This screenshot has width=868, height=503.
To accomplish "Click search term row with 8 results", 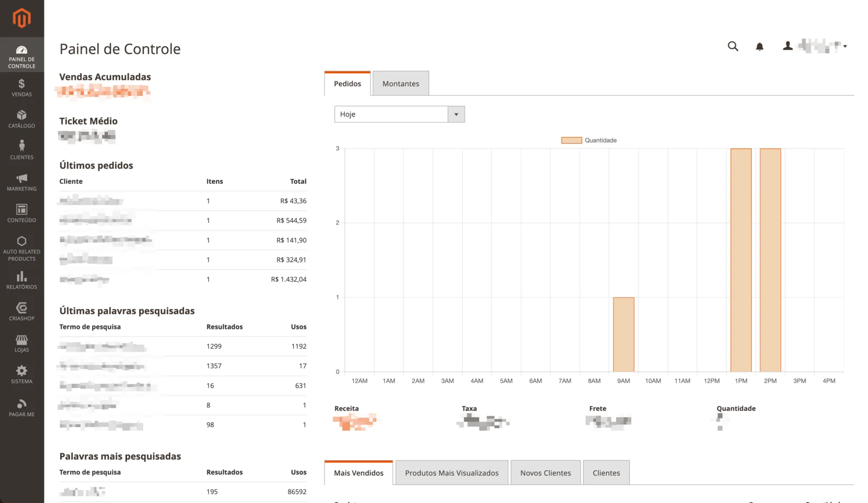I will (x=183, y=405).
